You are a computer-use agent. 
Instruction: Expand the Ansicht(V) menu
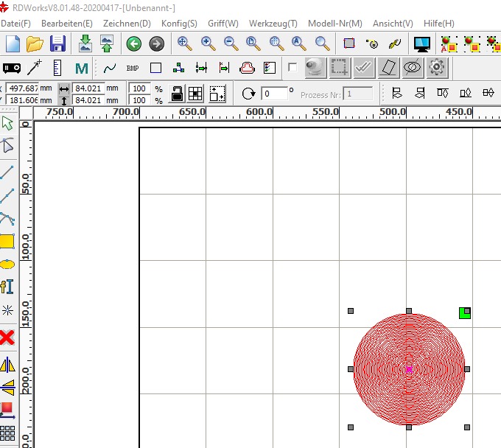point(393,24)
